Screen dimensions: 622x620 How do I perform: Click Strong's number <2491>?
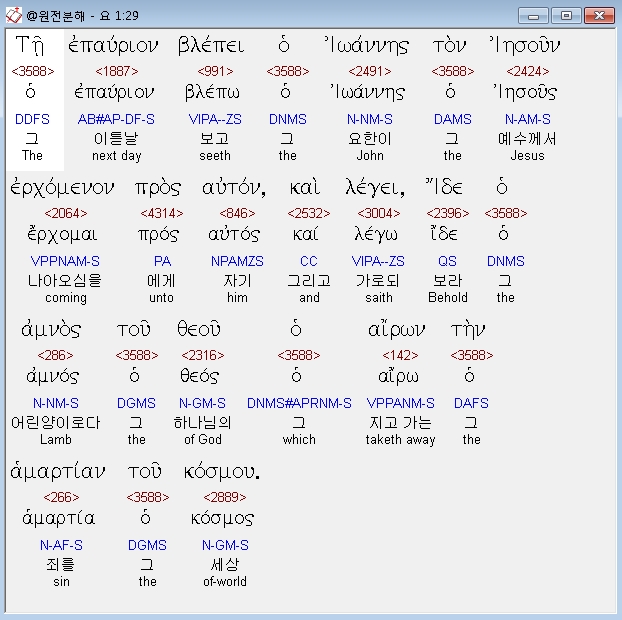point(370,71)
